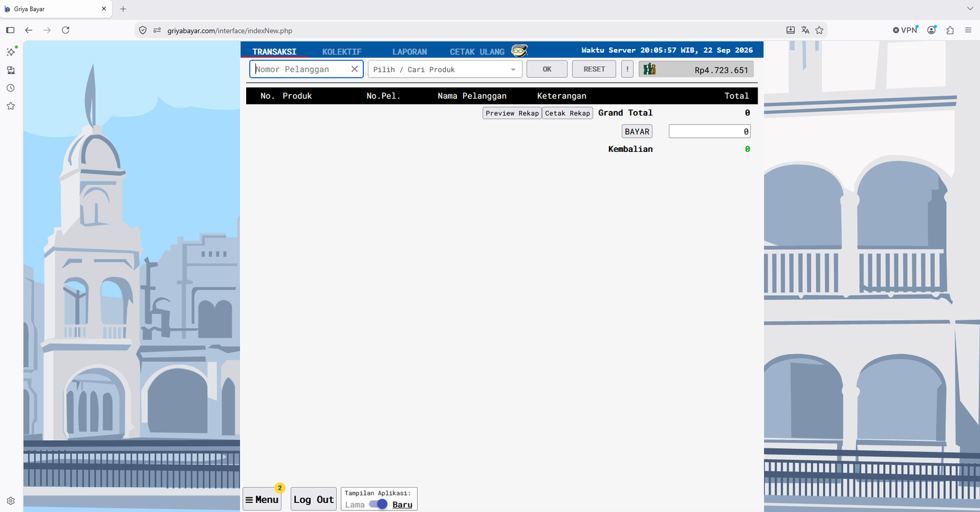Go forward with the browser forward arrow
980x512 pixels.
(x=47, y=30)
